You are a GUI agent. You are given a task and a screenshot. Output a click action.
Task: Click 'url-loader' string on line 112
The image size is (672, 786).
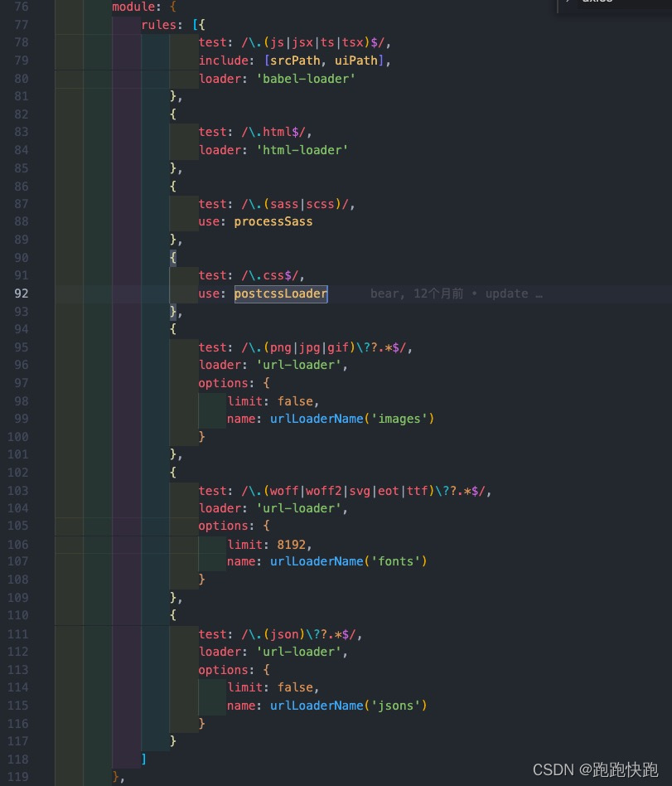pyautogui.click(x=298, y=652)
